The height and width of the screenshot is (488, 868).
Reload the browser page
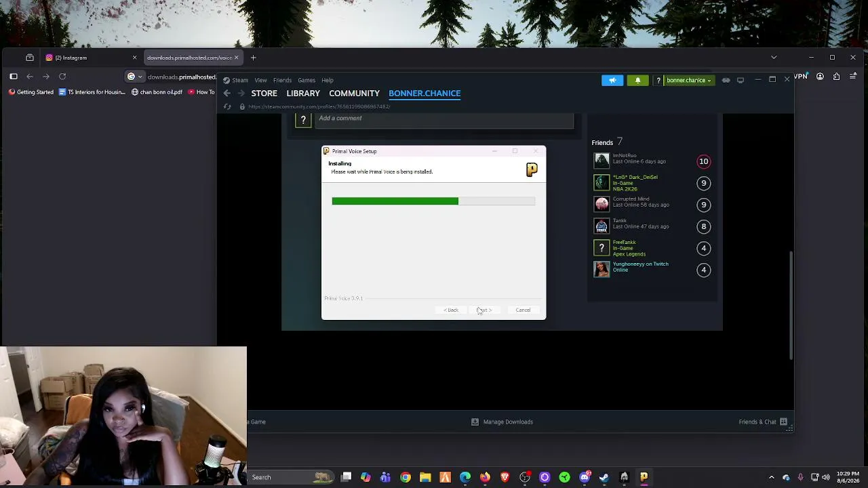[x=62, y=77]
